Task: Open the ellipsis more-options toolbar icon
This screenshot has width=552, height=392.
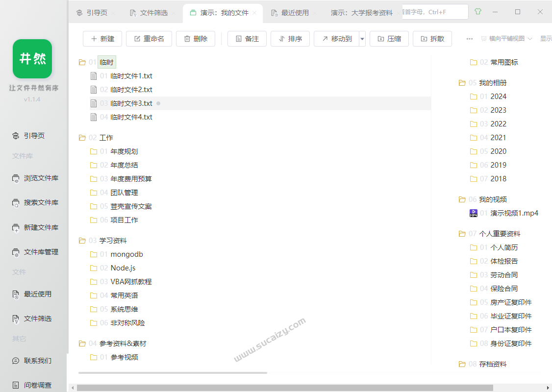Action: tap(469, 38)
